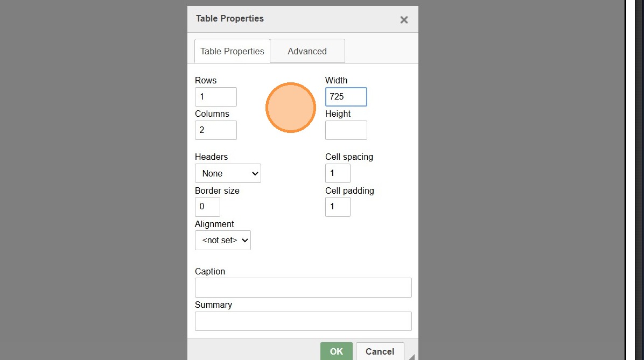Click the dialog title bar text

point(230,18)
